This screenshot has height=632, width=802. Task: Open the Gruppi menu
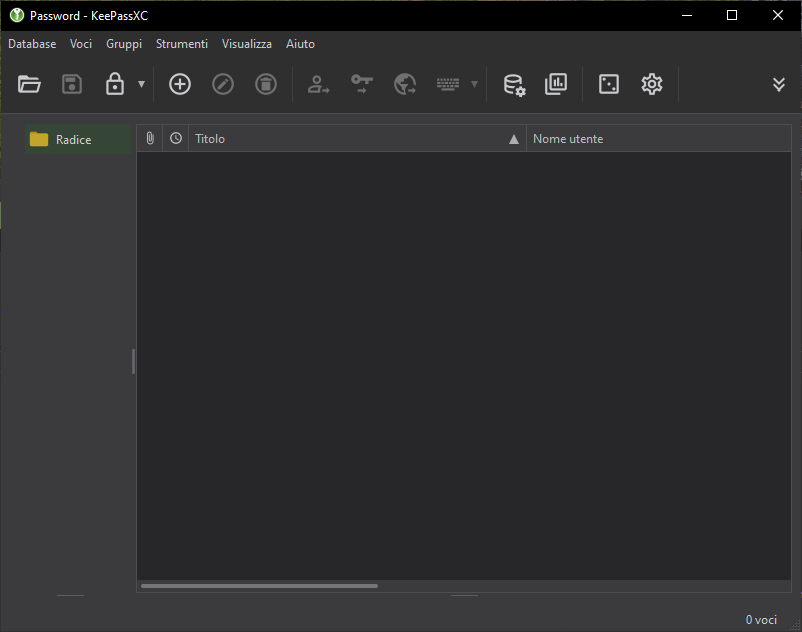pyautogui.click(x=124, y=44)
